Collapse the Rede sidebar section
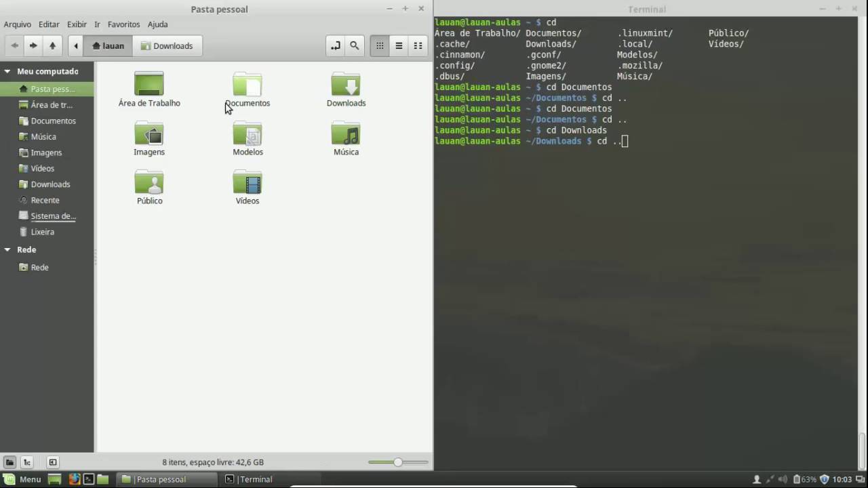 click(x=7, y=249)
